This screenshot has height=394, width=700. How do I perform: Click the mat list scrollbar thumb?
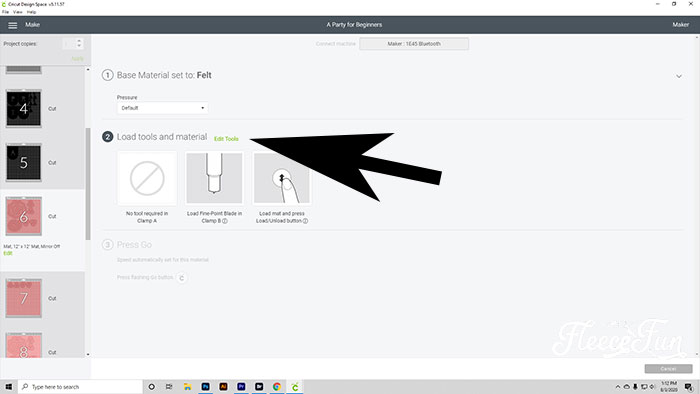click(x=88, y=184)
